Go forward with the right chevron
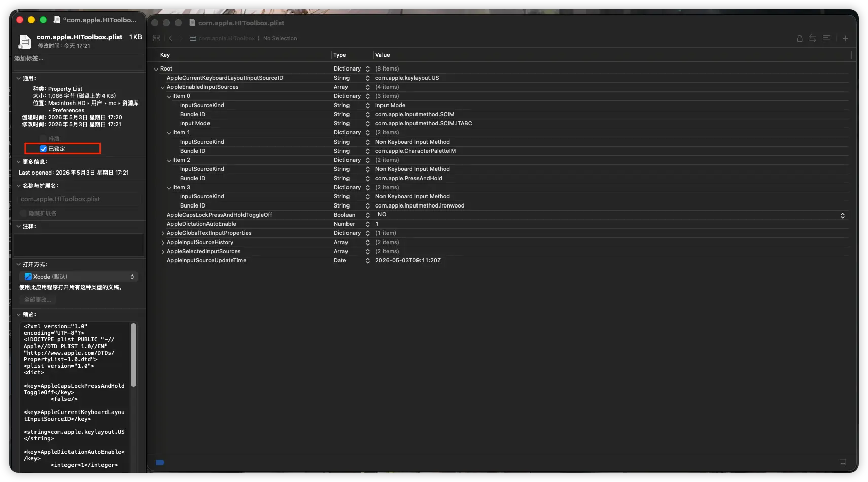The width and height of the screenshot is (868, 482). coord(181,38)
